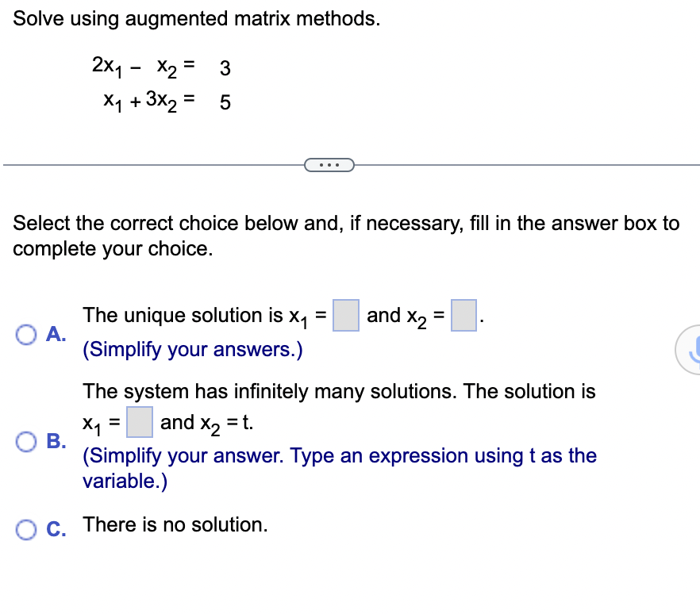The image size is (700, 614).
Task: Click the 'x2 = t' expression in choice B
Action: pos(229,422)
